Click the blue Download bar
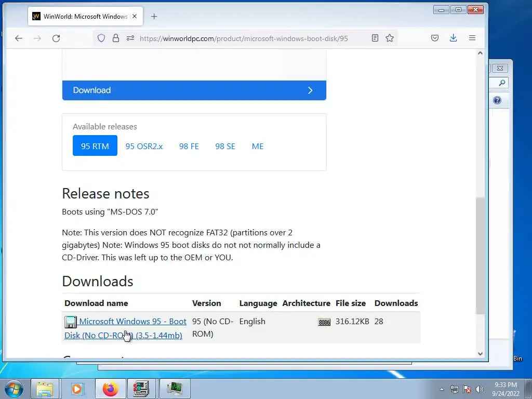Image resolution: width=532 pixels, height=399 pixels. pyautogui.click(x=194, y=90)
